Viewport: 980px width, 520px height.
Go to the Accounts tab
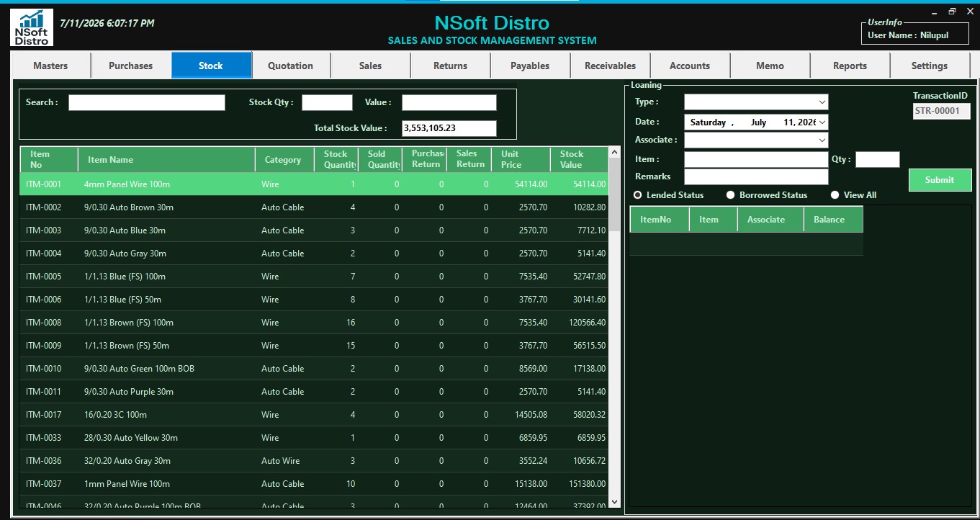coord(690,66)
